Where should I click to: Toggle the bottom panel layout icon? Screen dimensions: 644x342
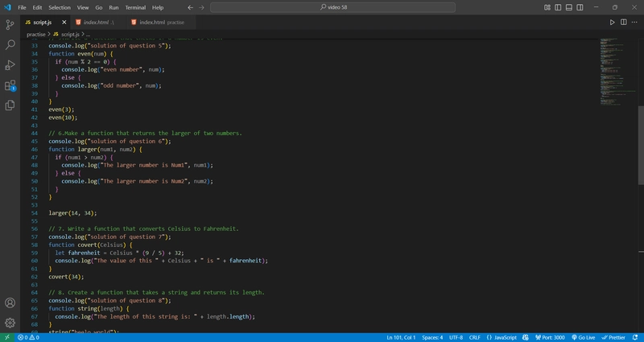569,7
